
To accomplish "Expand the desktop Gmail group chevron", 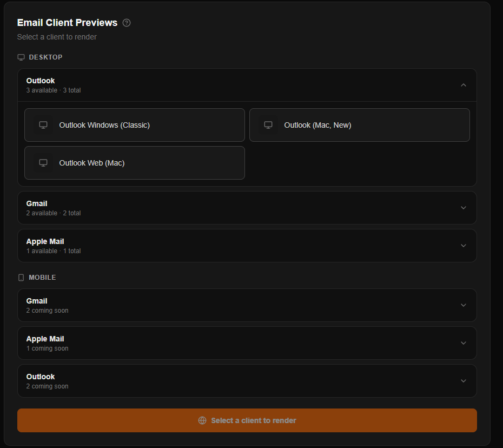I will coord(463,208).
